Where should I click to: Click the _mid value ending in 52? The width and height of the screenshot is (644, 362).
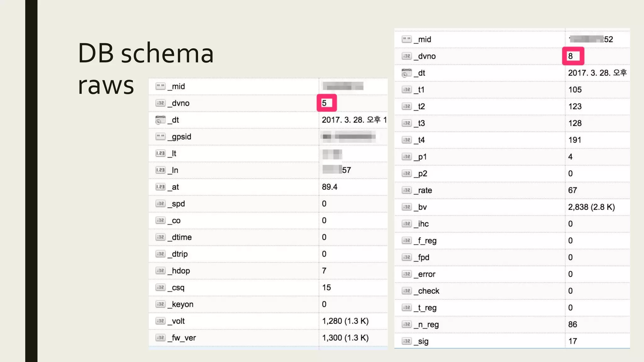(x=591, y=39)
